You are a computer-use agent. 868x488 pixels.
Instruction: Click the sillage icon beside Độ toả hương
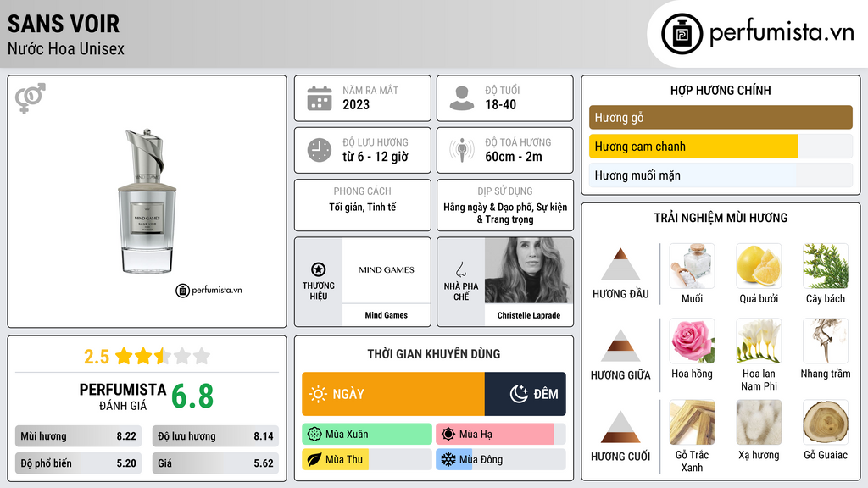pos(462,150)
